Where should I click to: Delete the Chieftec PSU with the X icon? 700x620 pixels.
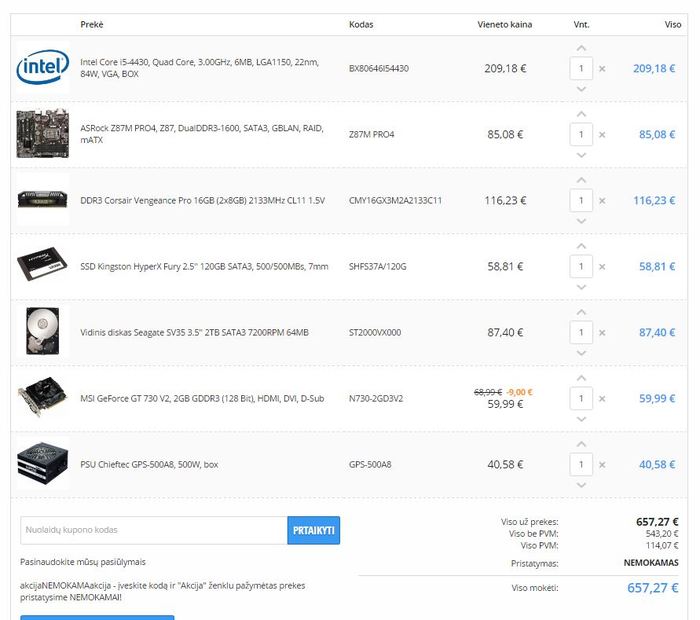click(602, 465)
